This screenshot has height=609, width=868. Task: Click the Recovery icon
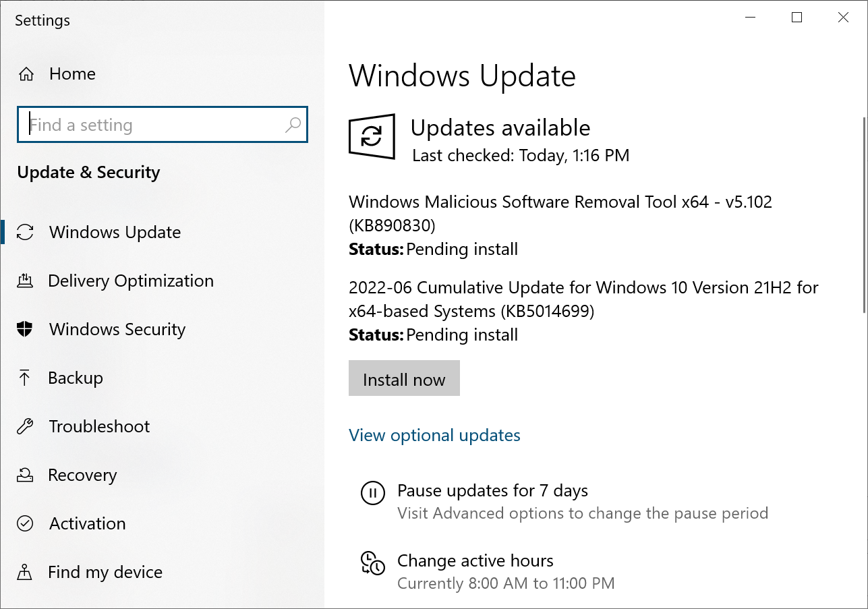click(x=25, y=475)
